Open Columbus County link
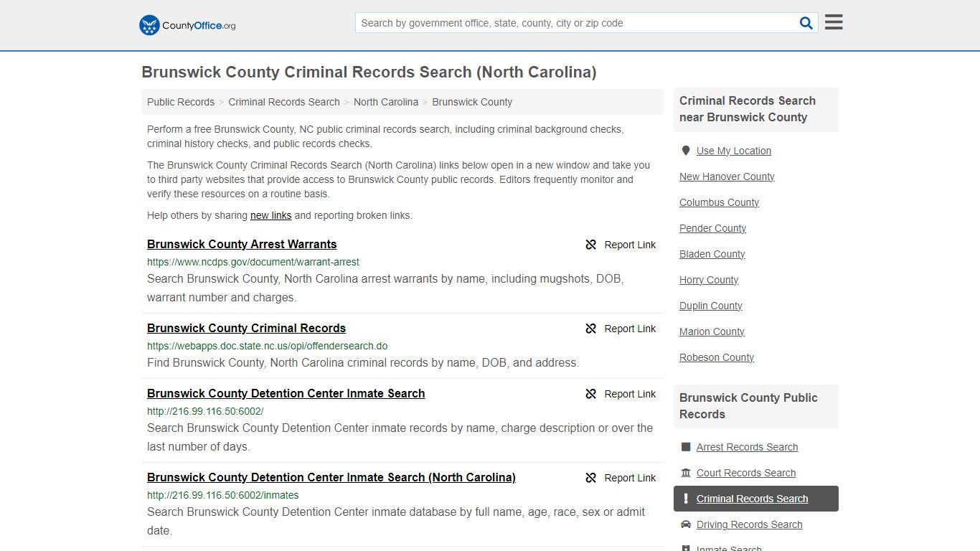Image resolution: width=980 pixels, height=551 pixels. tap(719, 202)
